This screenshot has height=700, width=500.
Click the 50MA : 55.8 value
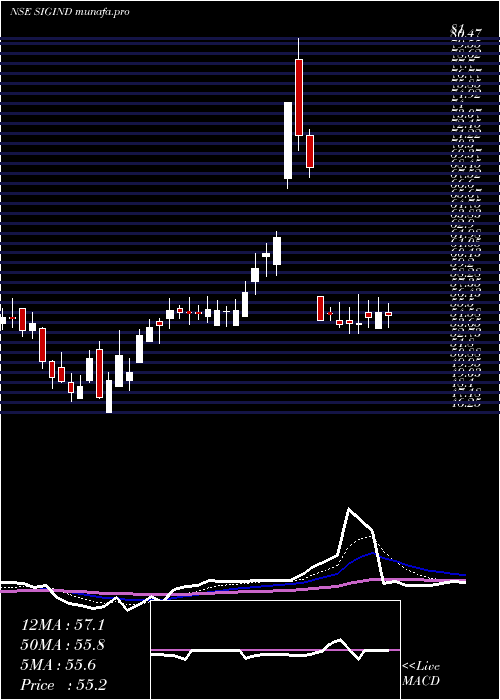coord(62,646)
